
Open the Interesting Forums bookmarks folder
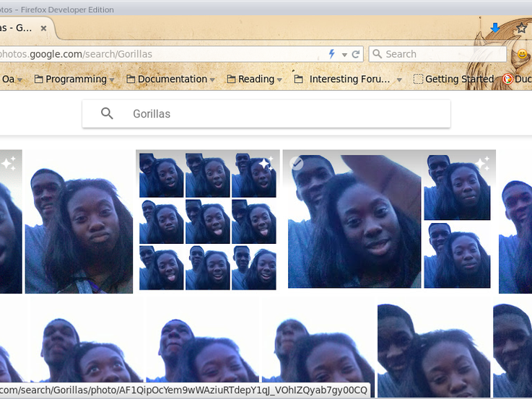tap(348, 79)
